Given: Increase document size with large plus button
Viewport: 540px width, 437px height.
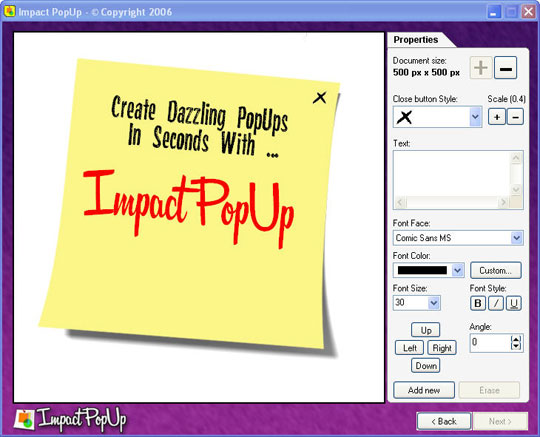Looking at the screenshot, I should pyautogui.click(x=481, y=67).
